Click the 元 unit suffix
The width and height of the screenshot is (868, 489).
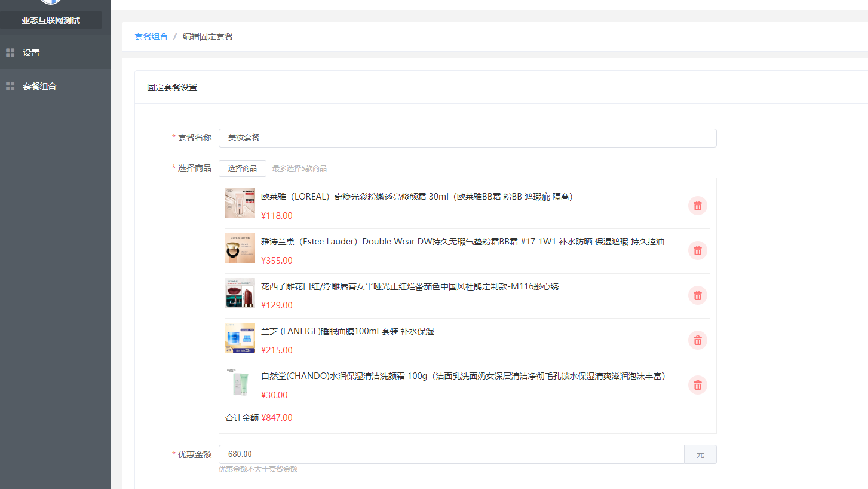tap(700, 454)
